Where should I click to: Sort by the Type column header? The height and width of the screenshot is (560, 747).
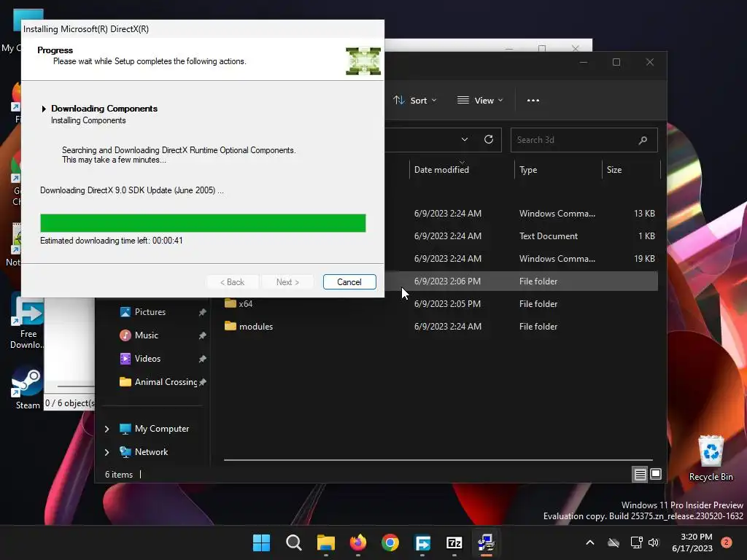click(x=558, y=169)
